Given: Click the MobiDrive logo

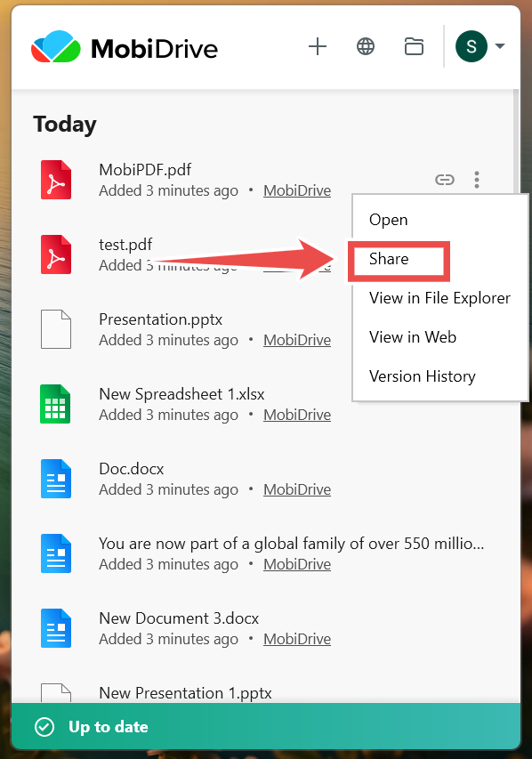Looking at the screenshot, I should 125,47.
